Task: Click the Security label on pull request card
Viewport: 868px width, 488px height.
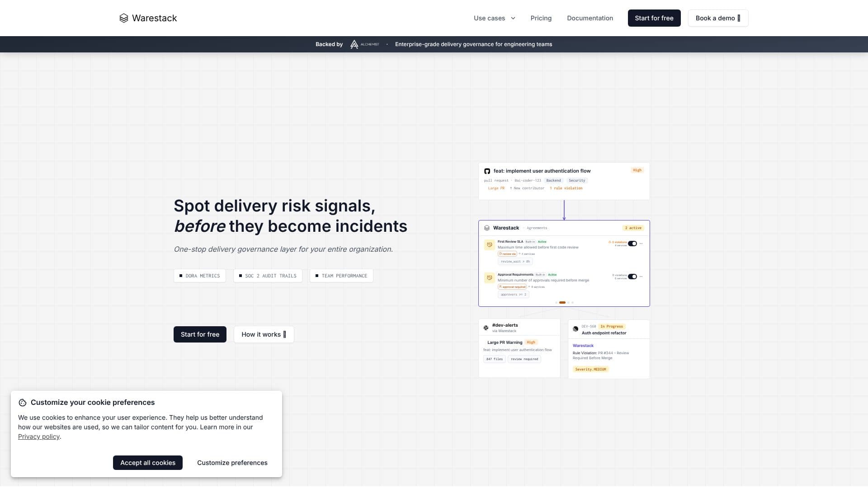Action: (x=577, y=181)
